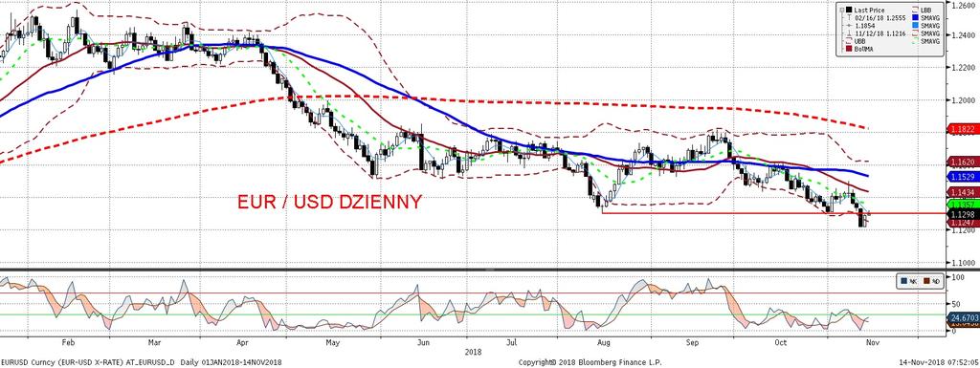Click the dark red BollMA swatch
Image resolution: width=980 pixels, height=368 pixels.
849,49
